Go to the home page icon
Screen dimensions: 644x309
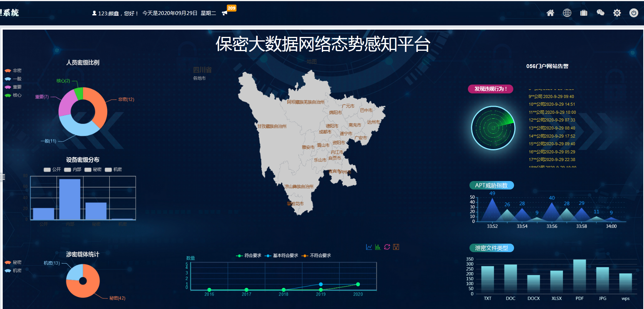tap(550, 13)
